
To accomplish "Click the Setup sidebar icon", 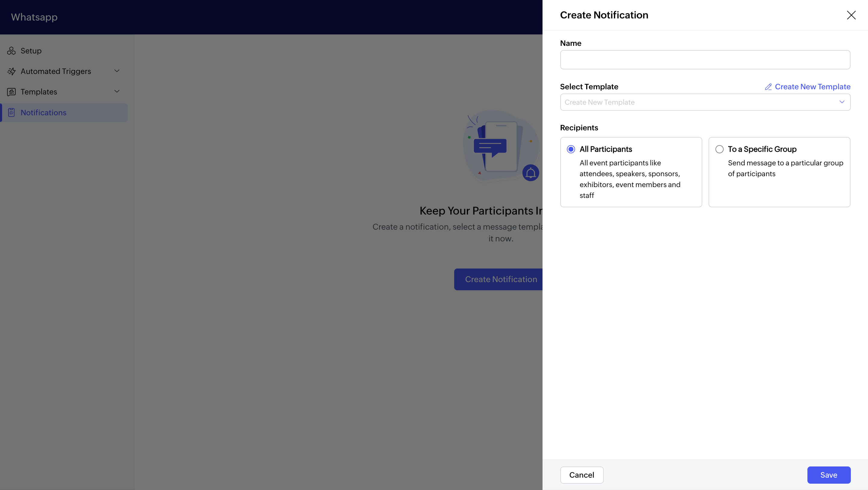I will (x=11, y=51).
